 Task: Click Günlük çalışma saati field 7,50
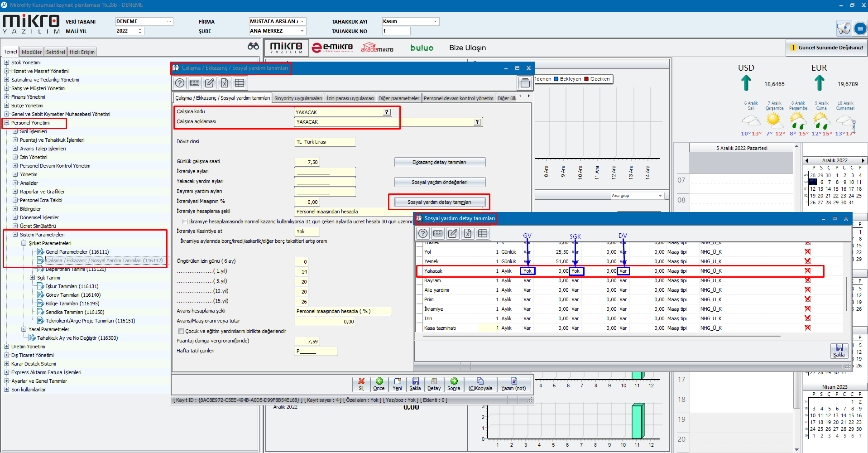coord(307,162)
